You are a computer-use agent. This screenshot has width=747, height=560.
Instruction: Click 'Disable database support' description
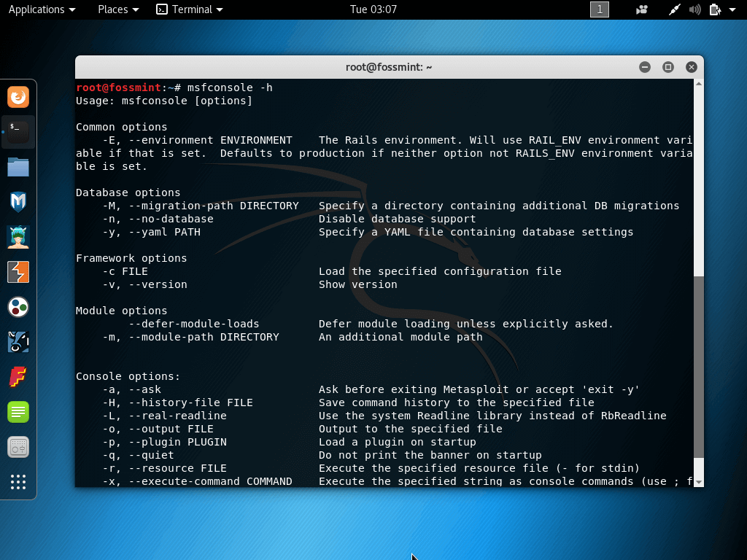click(x=398, y=219)
